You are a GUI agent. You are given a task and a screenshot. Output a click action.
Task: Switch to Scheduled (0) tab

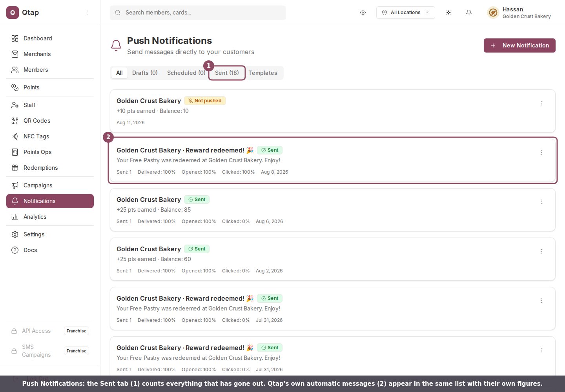click(186, 73)
